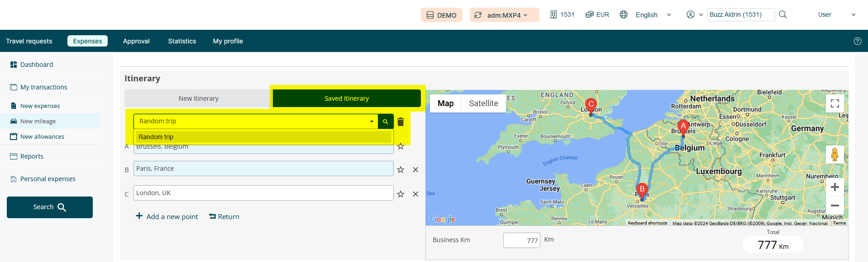
Task: Open the adm:MXP4 role dropdown
Action: (x=504, y=15)
